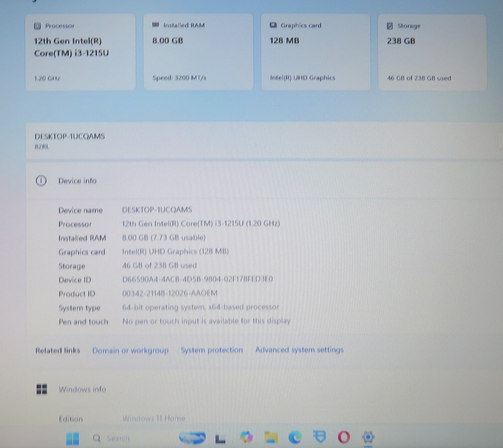Click the Intel(R) UHD Graphics (128 MB) value
The image size is (503, 448).
coord(175,252)
